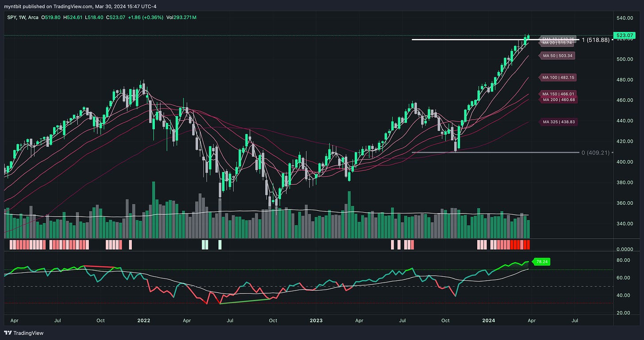Click the 460.00 price axis label
This screenshot has height=340, width=644.
pyautogui.click(x=626, y=100)
